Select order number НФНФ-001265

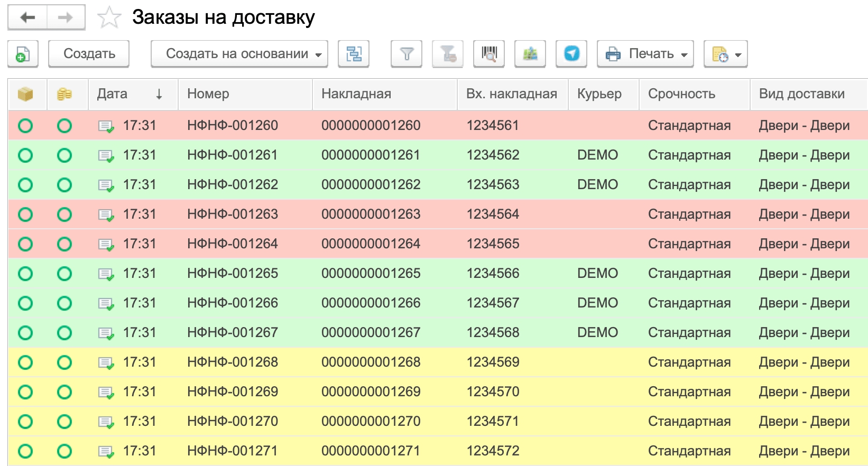(233, 274)
